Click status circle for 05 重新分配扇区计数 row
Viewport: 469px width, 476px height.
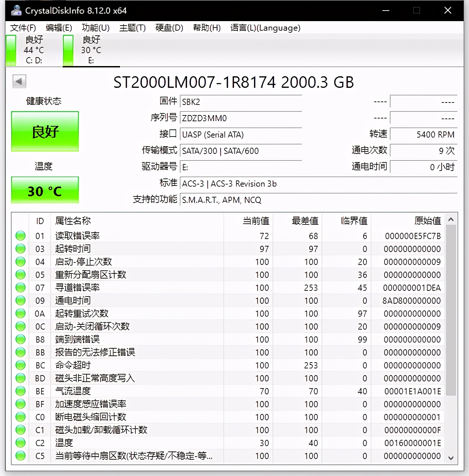click(x=20, y=274)
